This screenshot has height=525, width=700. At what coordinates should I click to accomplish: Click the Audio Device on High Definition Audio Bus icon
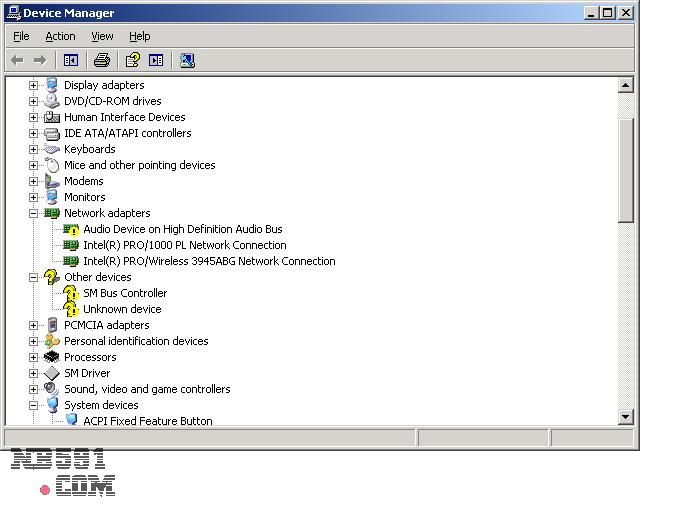pyautogui.click(x=70, y=229)
